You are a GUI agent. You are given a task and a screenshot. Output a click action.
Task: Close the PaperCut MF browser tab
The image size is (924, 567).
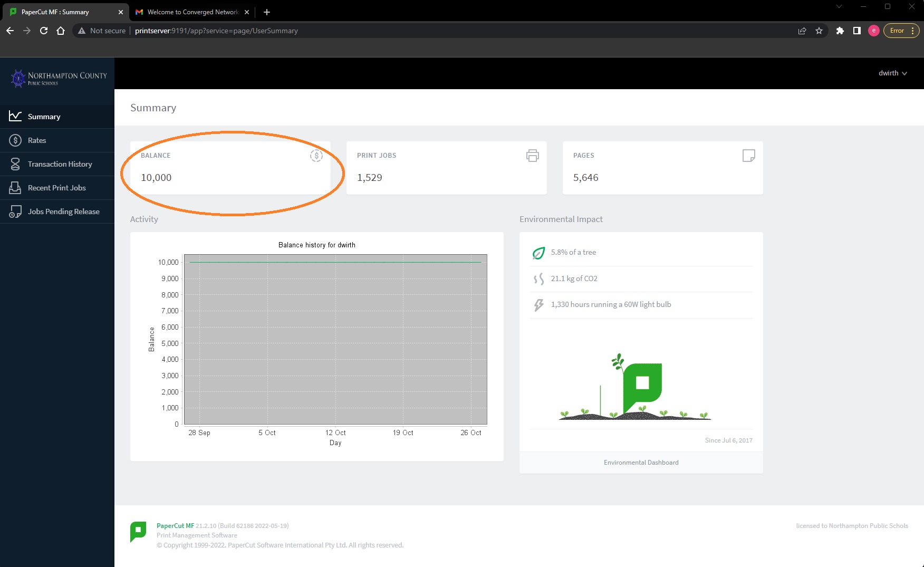click(x=120, y=12)
